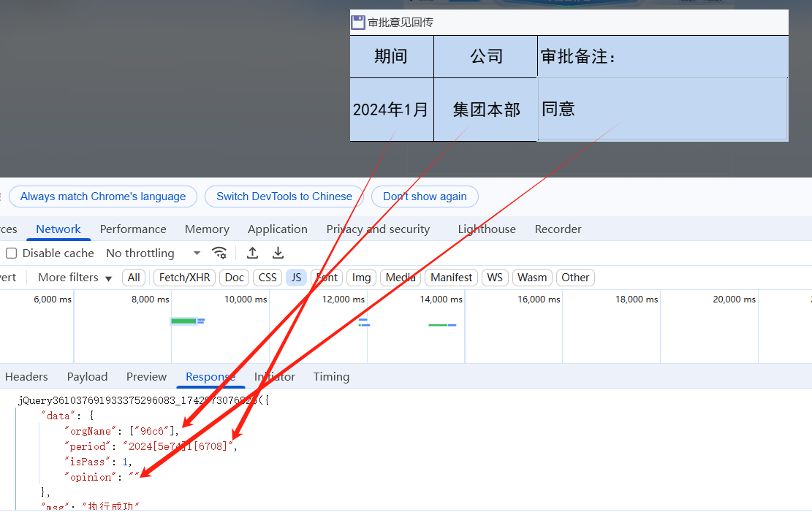Select the Fetch/XHR filter chip
Image resolution: width=812 pixels, height=515 pixels.
coord(184,278)
